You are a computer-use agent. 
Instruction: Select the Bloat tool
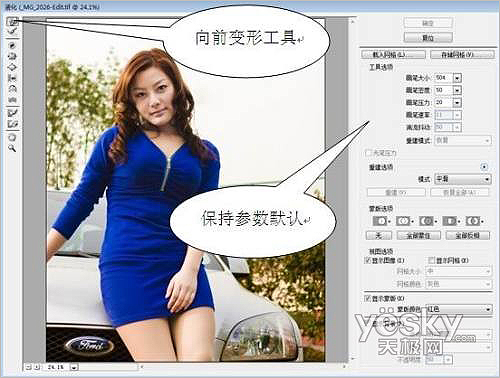click(13, 67)
